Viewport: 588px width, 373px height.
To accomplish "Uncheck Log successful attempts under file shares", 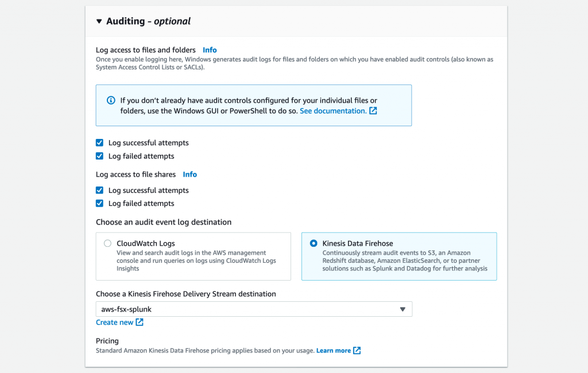I will [x=99, y=190].
